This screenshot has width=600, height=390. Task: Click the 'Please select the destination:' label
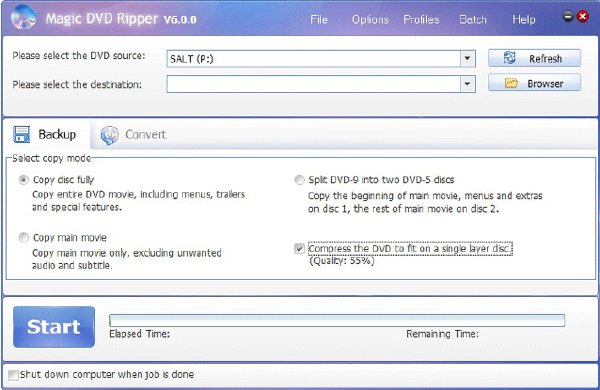pyautogui.click(x=77, y=84)
